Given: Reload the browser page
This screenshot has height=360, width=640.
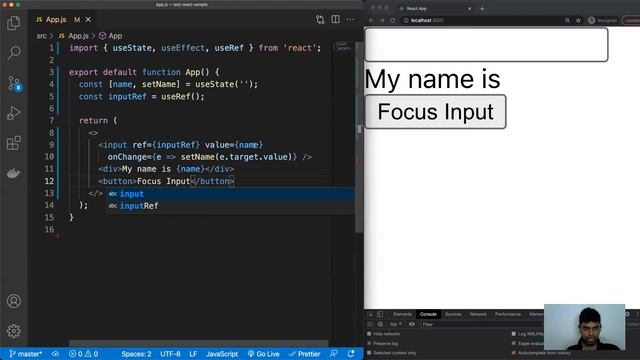Looking at the screenshot, I should 393,20.
